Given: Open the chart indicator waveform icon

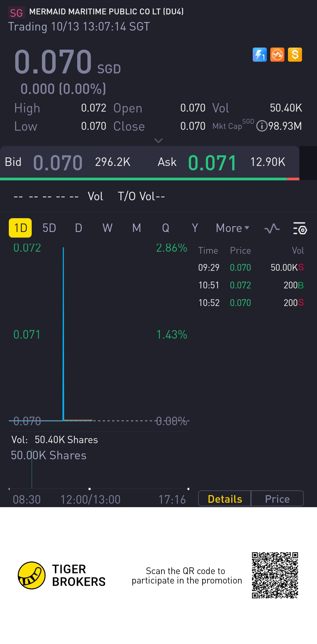Looking at the screenshot, I should (272, 228).
